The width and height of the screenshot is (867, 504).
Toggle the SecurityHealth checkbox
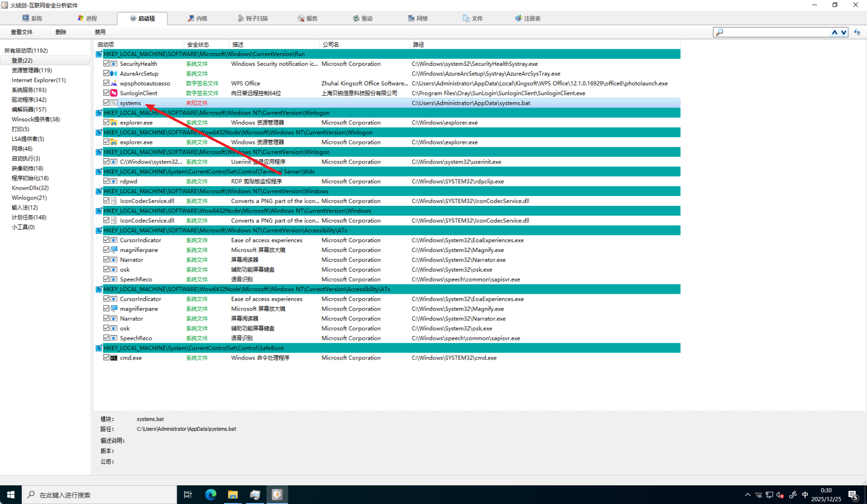[106, 63]
